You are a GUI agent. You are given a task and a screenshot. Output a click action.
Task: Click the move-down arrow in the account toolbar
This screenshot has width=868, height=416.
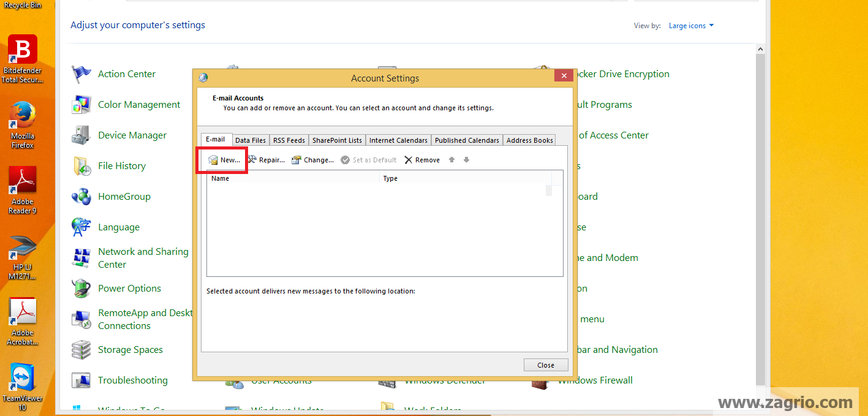click(466, 160)
